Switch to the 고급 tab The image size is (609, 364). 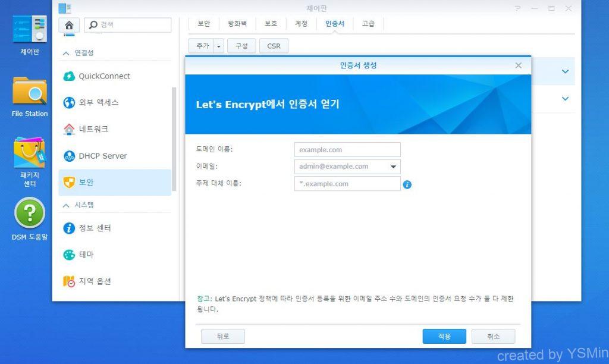pos(368,24)
